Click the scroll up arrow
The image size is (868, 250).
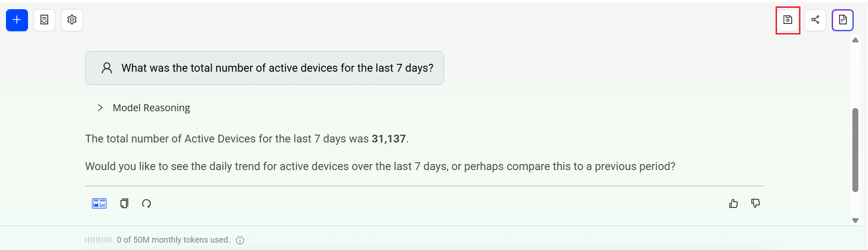point(855,40)
